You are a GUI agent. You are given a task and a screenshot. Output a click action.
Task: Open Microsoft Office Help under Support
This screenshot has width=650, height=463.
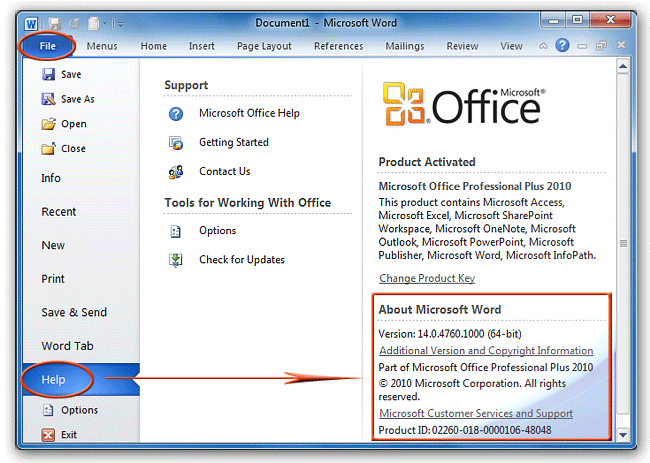[x=249, y=113]
